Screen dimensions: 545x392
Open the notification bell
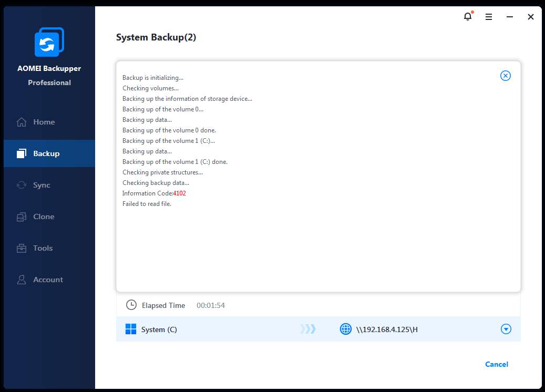pos(468,17)
